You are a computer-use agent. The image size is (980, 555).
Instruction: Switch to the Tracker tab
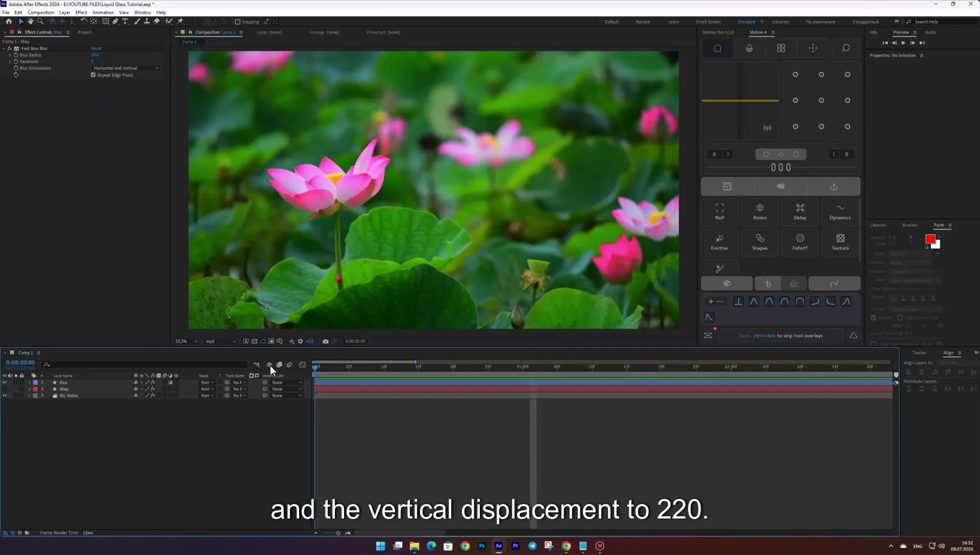[919, 352]
